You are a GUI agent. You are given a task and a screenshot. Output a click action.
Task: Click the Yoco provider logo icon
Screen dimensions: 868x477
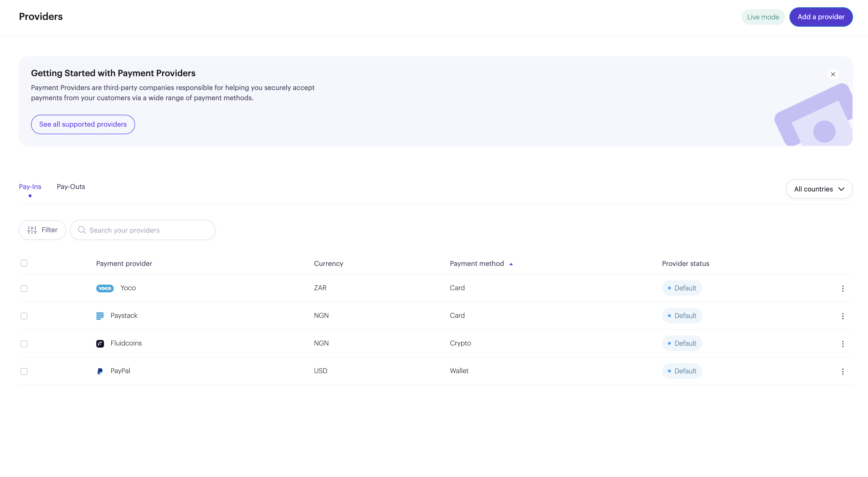pos(105,288)
